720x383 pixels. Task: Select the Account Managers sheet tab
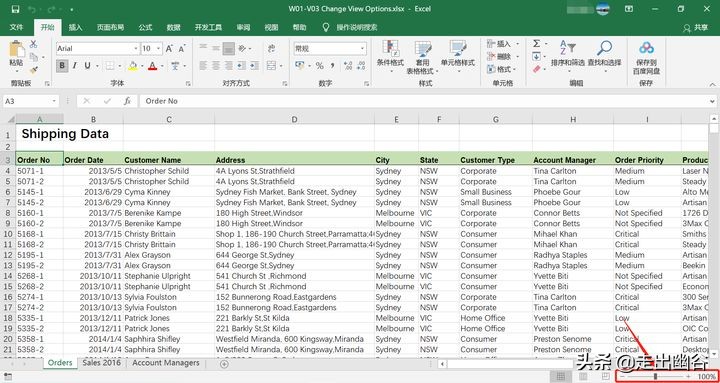tap(166, 363)
